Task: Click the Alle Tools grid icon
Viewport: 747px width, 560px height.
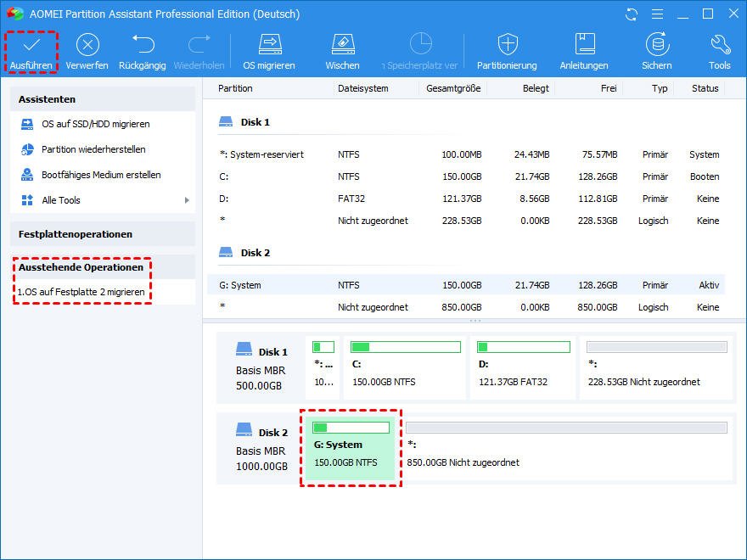Action: 27,200
